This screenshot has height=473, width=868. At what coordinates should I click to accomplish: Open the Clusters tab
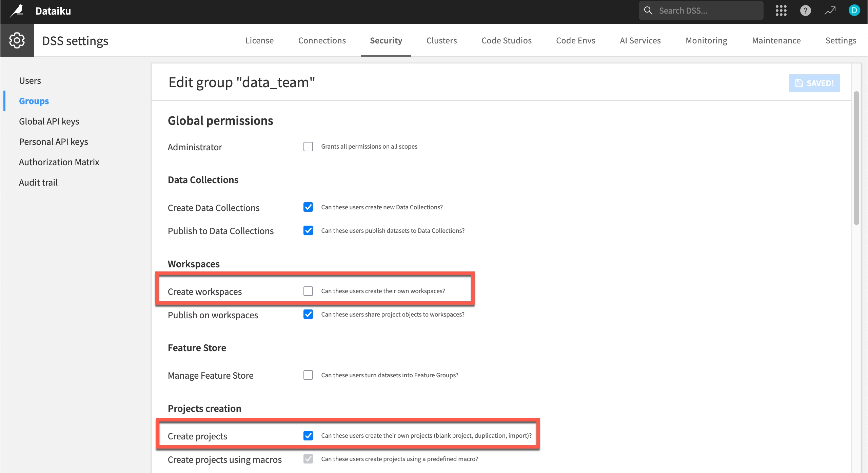[441, 40]
